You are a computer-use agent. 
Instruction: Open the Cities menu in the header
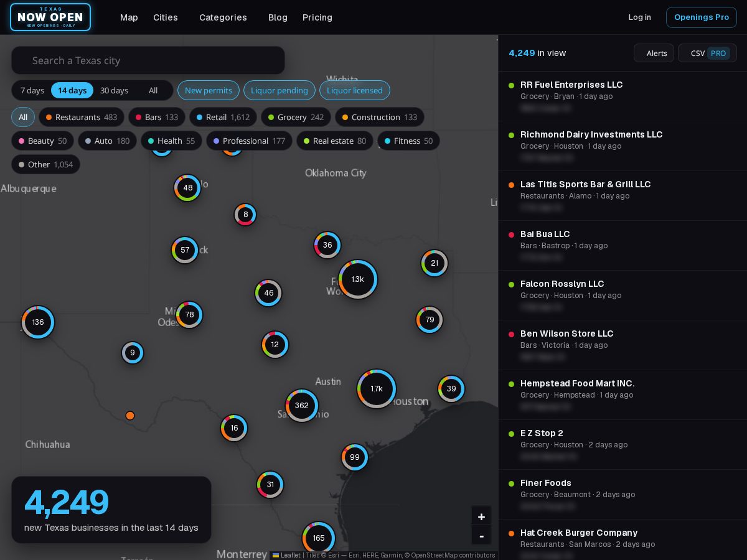point(166,17)
